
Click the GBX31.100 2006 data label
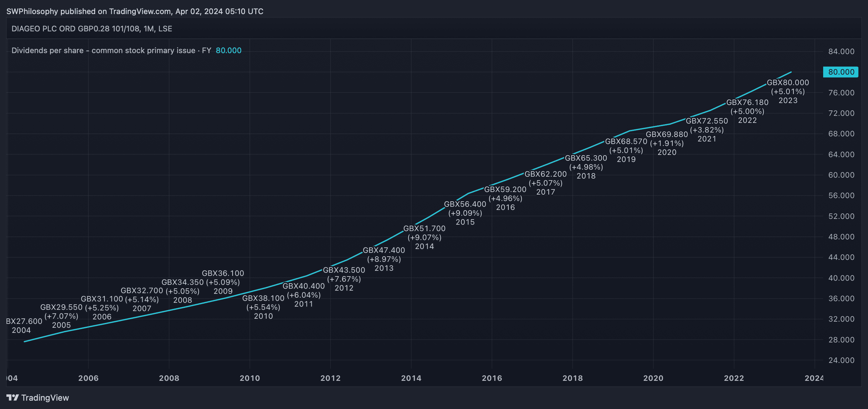[x=102, y=308]
